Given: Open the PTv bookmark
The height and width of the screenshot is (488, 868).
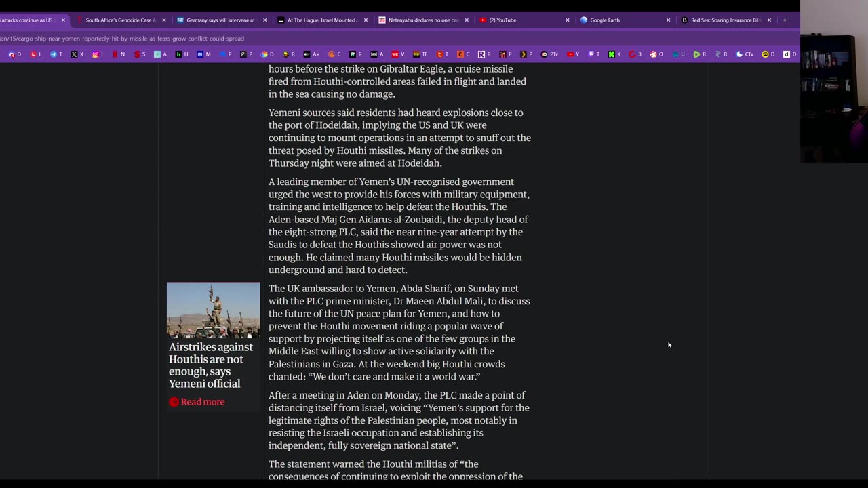Looking at the screenshot, I should click(x=549, y=54).
